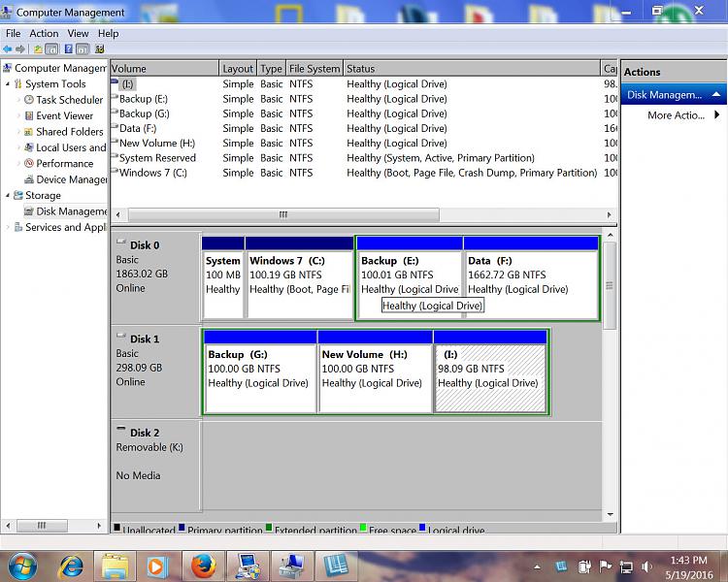The height and width of the screenshot is (582, 728).
Task: Sort by the Type column header
Action: (x=271, y=69)
